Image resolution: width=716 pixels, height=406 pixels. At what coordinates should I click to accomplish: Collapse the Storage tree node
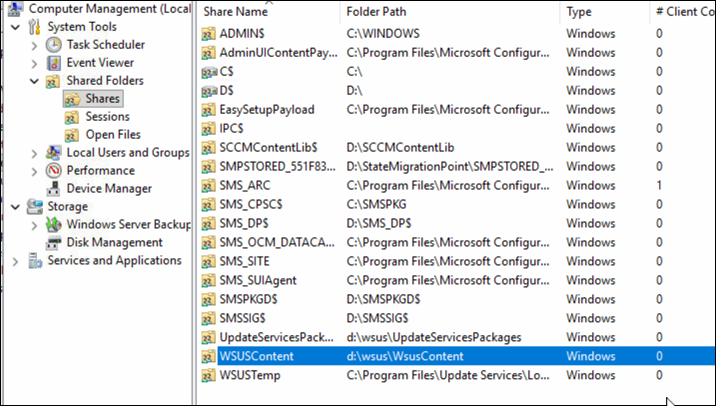[x=16, y=207]
